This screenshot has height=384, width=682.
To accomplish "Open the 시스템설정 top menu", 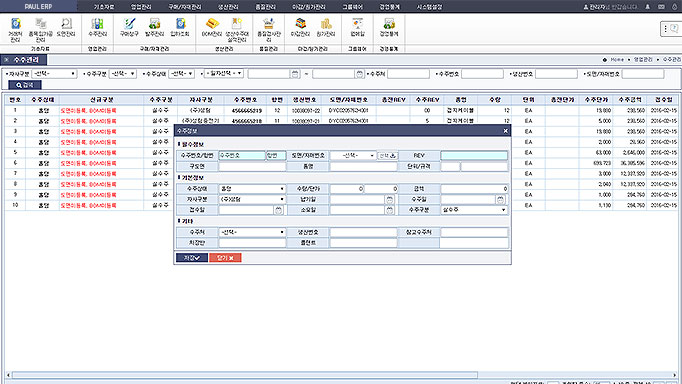I will (x=429, y=7).
